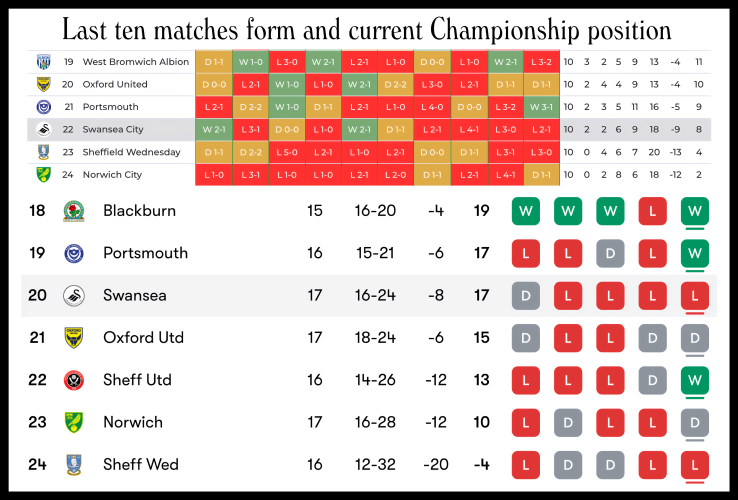Click Swansea City crest in top form table
Viewport: 738px width, 500px height.
[43, 129]
